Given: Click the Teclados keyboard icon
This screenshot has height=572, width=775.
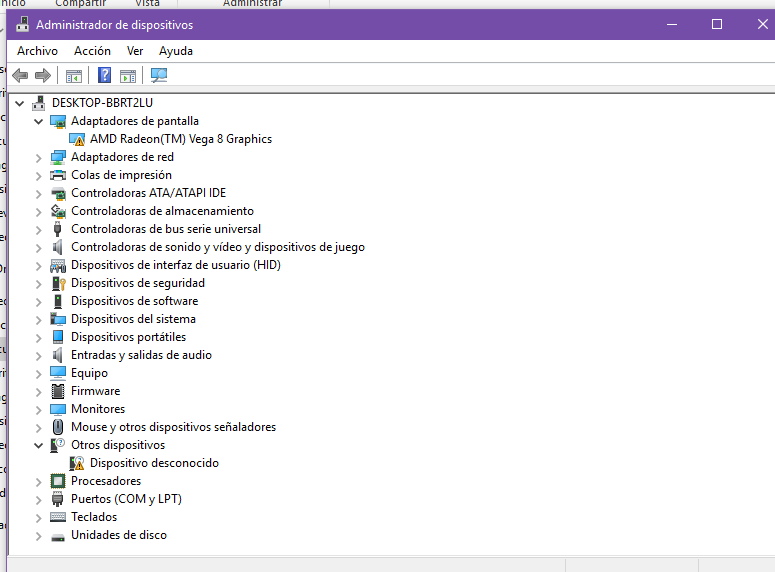Looking at the screenshot, I should coord(58,517).
